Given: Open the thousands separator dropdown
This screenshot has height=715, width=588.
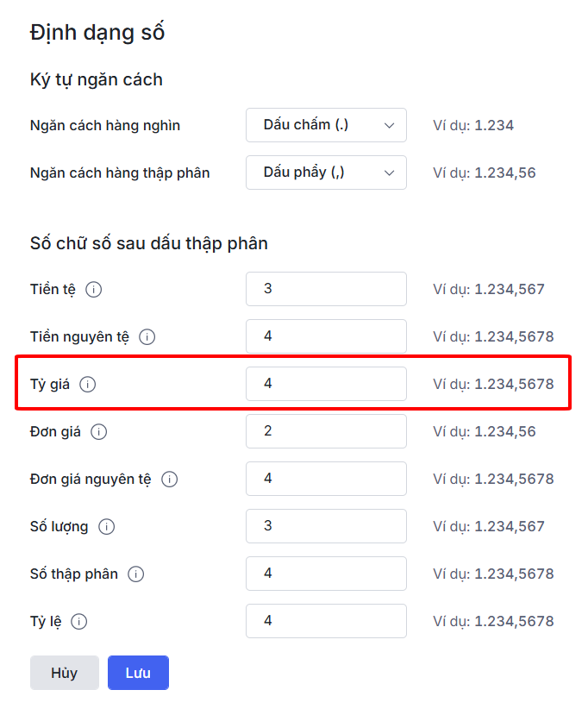Looking at the screenshot, I should [x=326, y=125].
